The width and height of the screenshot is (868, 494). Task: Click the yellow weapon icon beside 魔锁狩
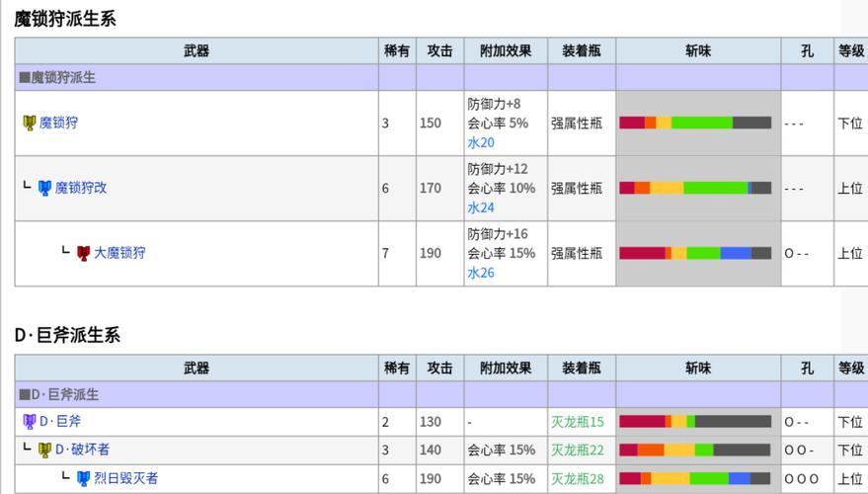click(x=30, y=123)
